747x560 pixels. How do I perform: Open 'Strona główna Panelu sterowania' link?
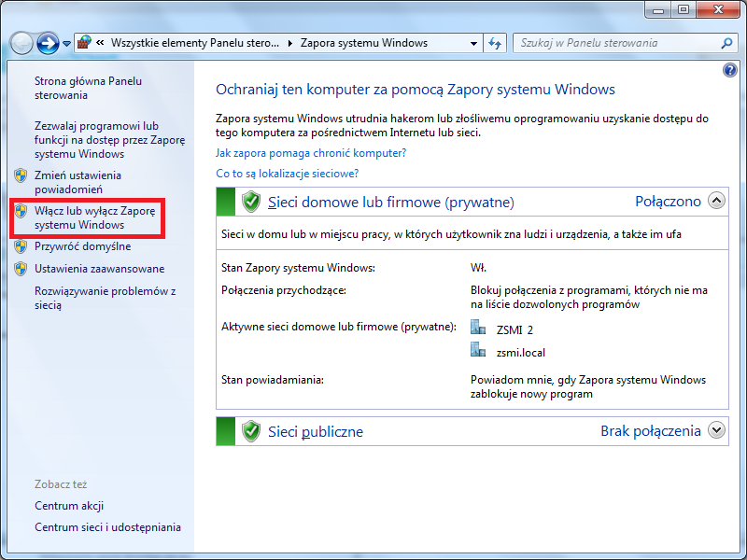(88, 88)
